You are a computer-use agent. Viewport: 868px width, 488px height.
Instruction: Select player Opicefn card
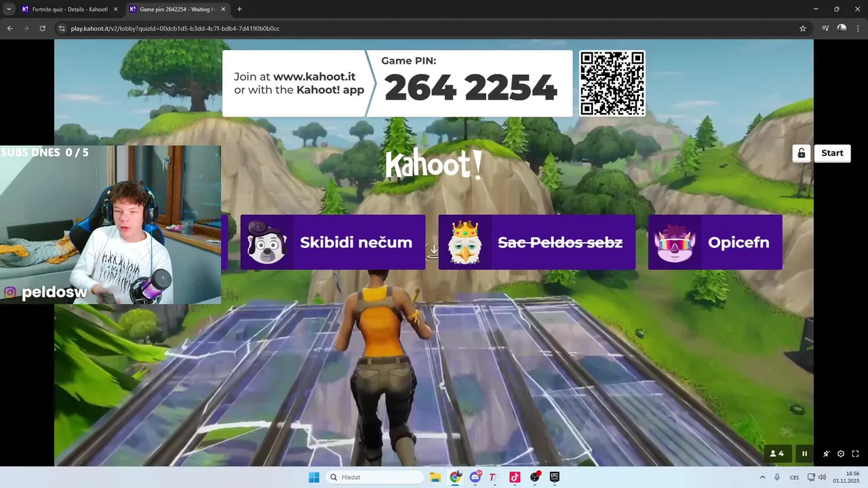tap(715, 243)
